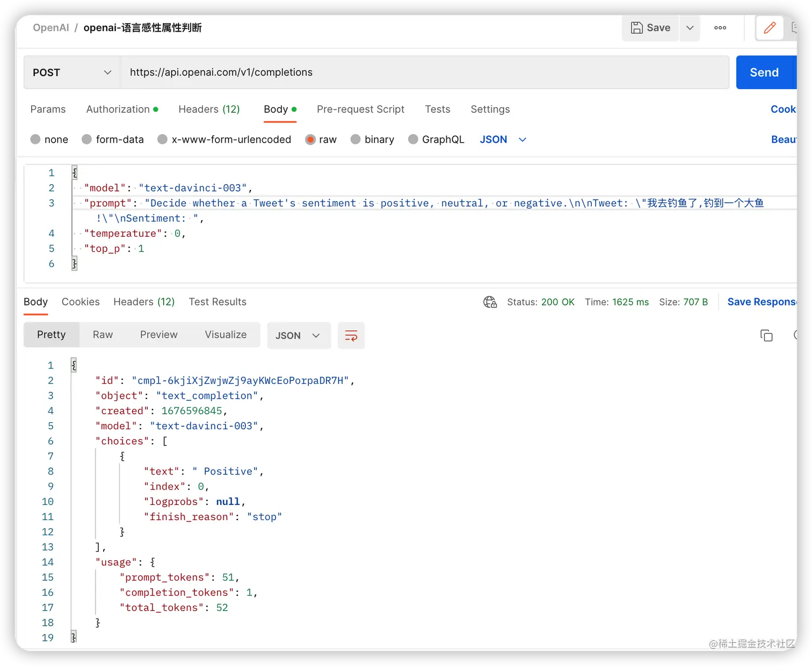The image size is (812, 666).
Task: Switch to the Params tab
Action: pyautogui.click(x=48, y=109)
